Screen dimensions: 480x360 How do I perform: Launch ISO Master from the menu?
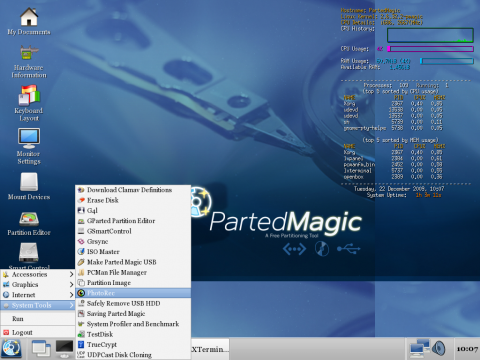tap(133, 252)
